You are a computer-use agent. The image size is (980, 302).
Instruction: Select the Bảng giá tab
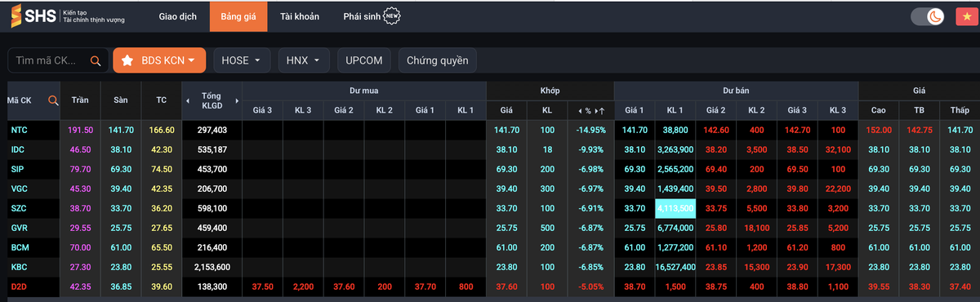pyautogui.click(x=238, y=16)
